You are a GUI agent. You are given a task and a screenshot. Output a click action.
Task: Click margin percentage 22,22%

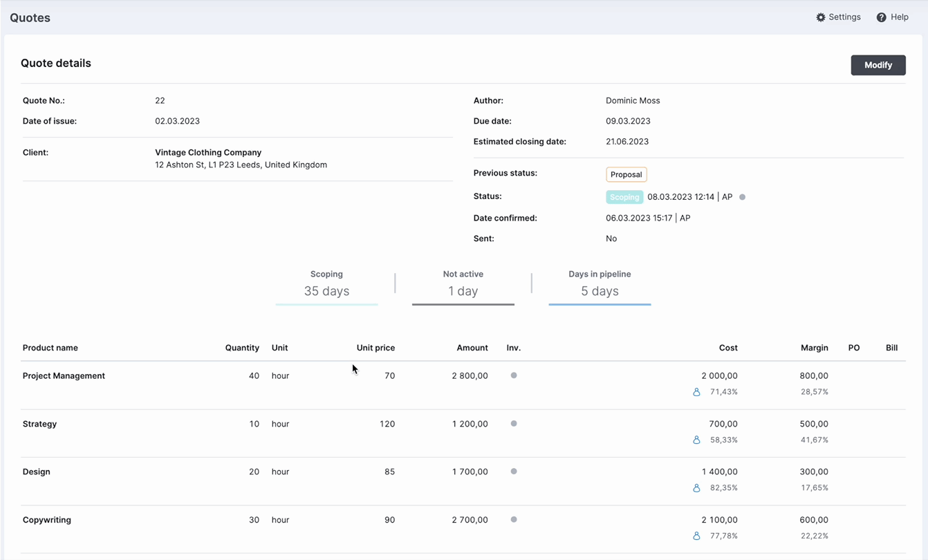point(815,536)
